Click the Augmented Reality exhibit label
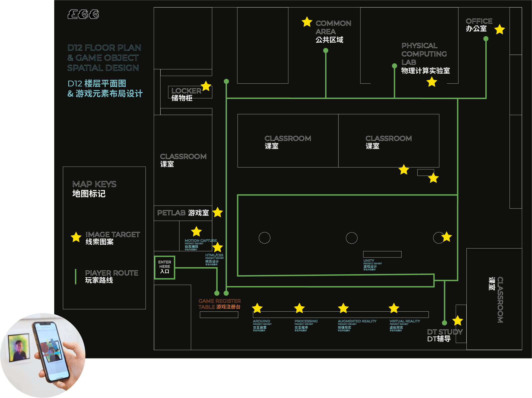 click(x=357, y=326)
